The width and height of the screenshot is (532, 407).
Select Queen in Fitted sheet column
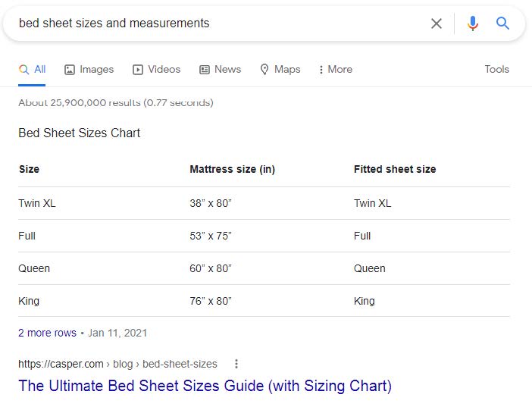pos(370,268)
